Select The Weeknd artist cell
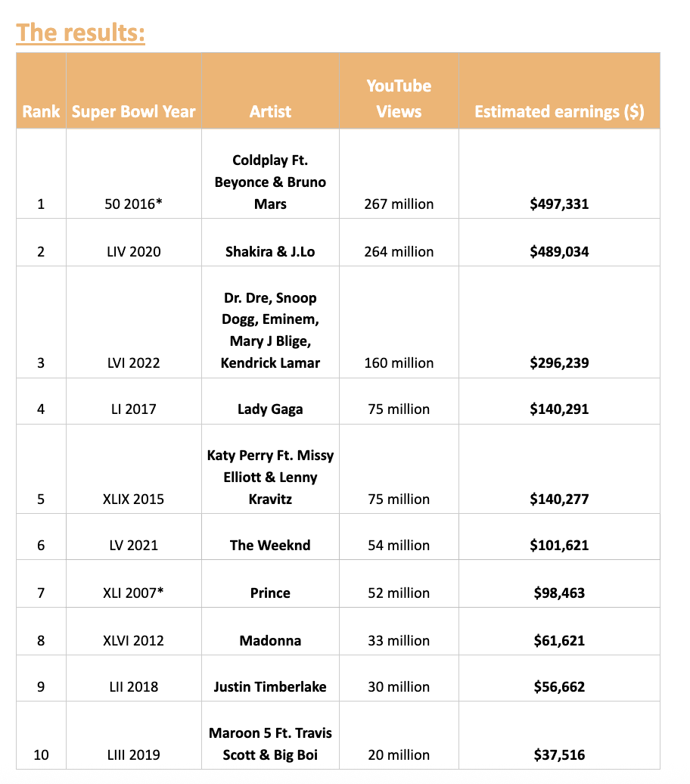This screenshot has height=784, width=690. pyautogui.click(x=270, y=545)
